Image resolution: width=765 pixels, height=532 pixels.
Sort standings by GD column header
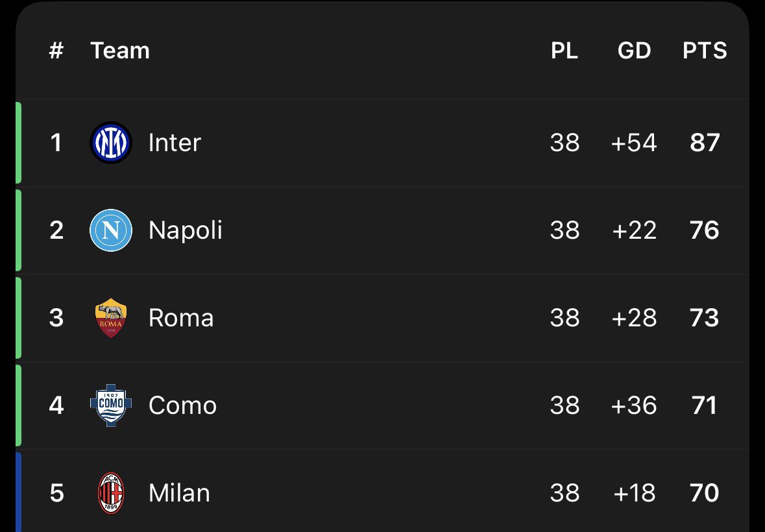point(634,51)
